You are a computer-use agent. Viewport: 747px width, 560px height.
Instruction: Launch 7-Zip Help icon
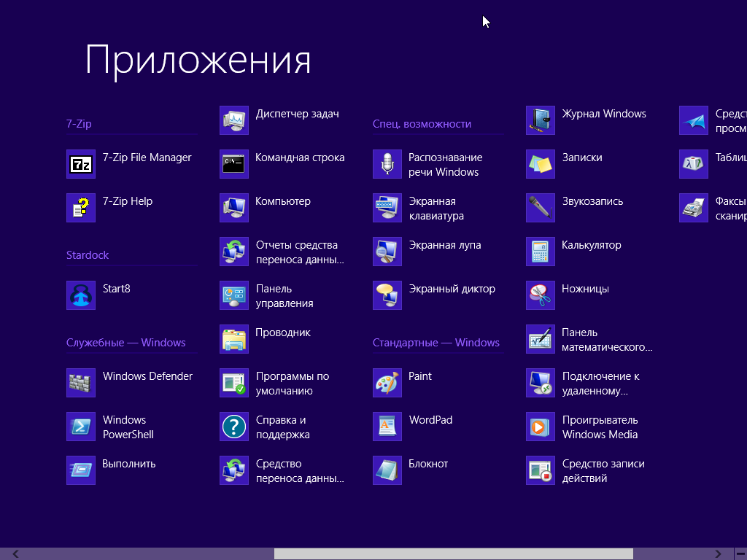point(81,208)
